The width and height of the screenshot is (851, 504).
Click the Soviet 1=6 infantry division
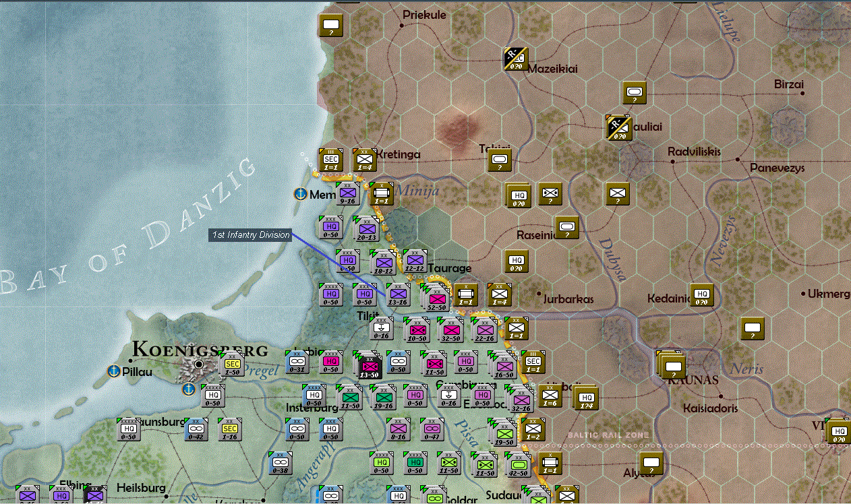click(x=550, y=396)
